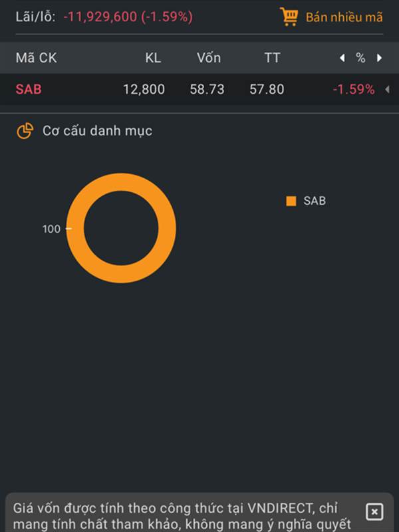Sort by Mã CK column header

pos(37,58)
